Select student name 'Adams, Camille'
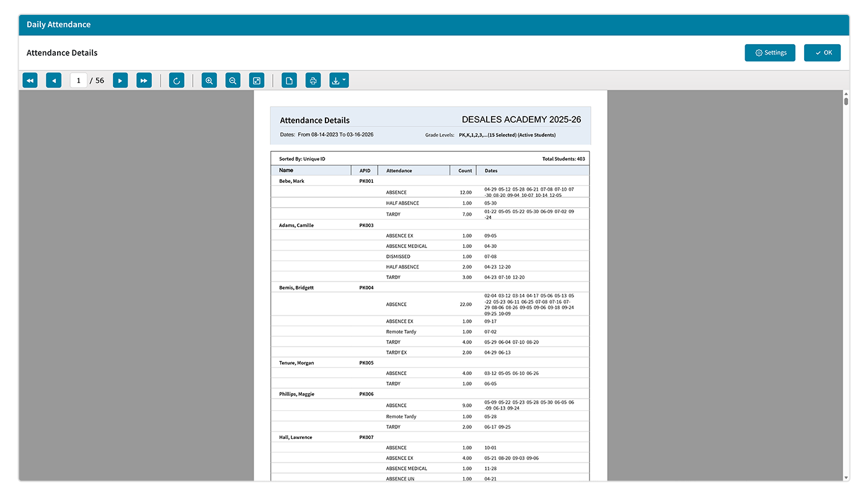This screenshot has width=868, height=496. [x=296, y=225]
